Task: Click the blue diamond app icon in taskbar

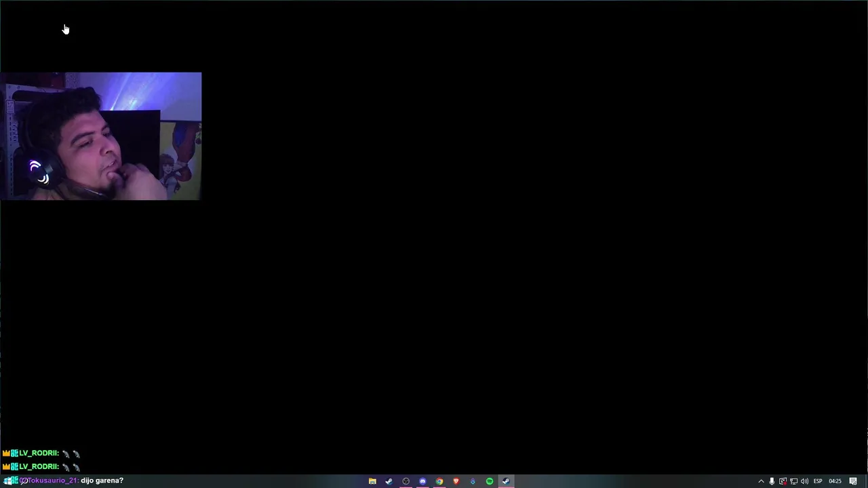Action: [x=473, y=481]
